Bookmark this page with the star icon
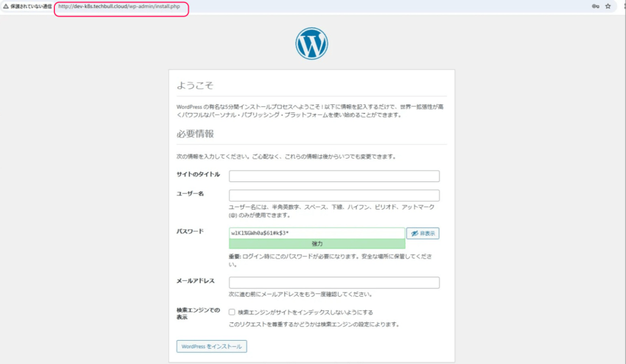This screenshot has height=364, width=626. coord(608,6)
